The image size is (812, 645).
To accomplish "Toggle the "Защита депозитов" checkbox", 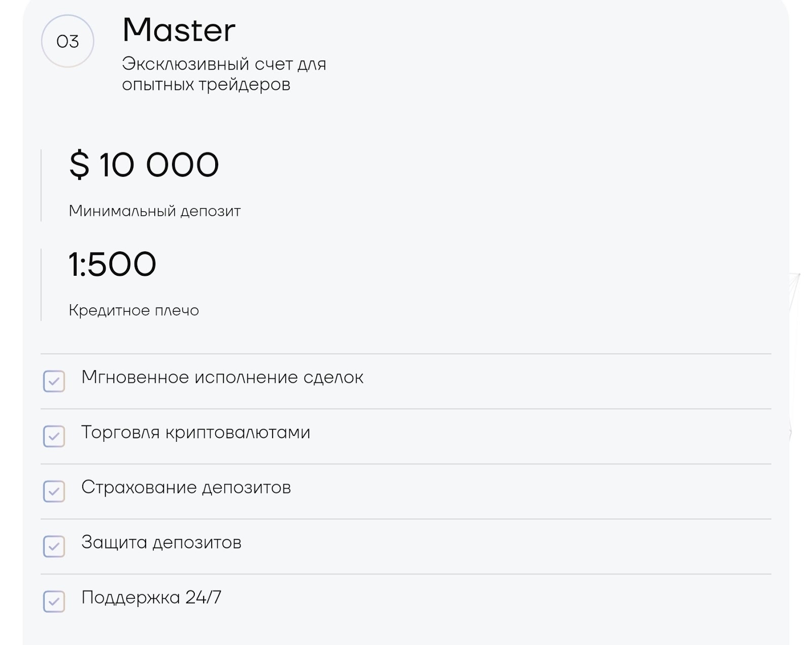I will point(54,546).
